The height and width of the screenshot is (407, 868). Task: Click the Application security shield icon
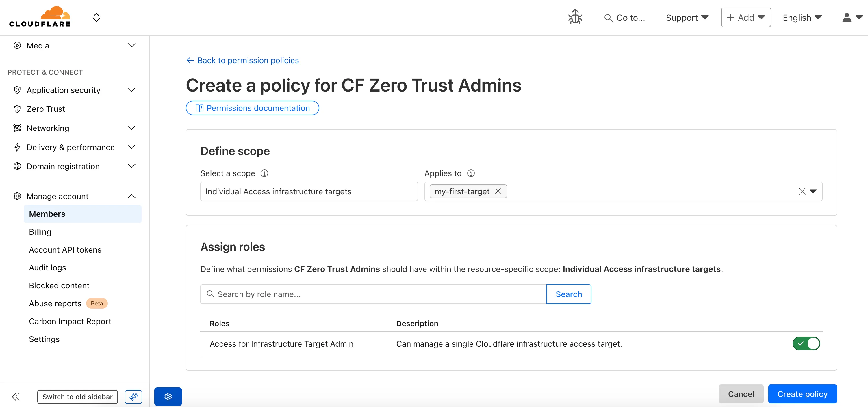click(x=18, y=89)
